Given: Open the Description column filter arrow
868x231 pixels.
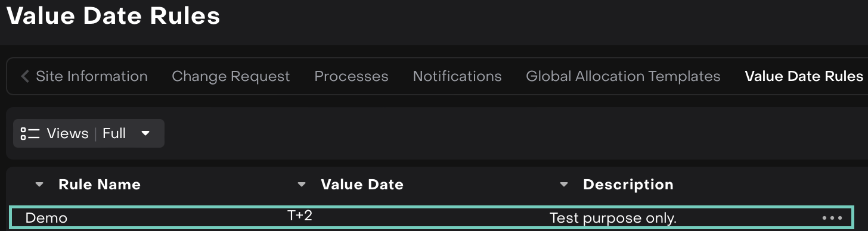Looking at the screenshot, I should pos(564,185).
